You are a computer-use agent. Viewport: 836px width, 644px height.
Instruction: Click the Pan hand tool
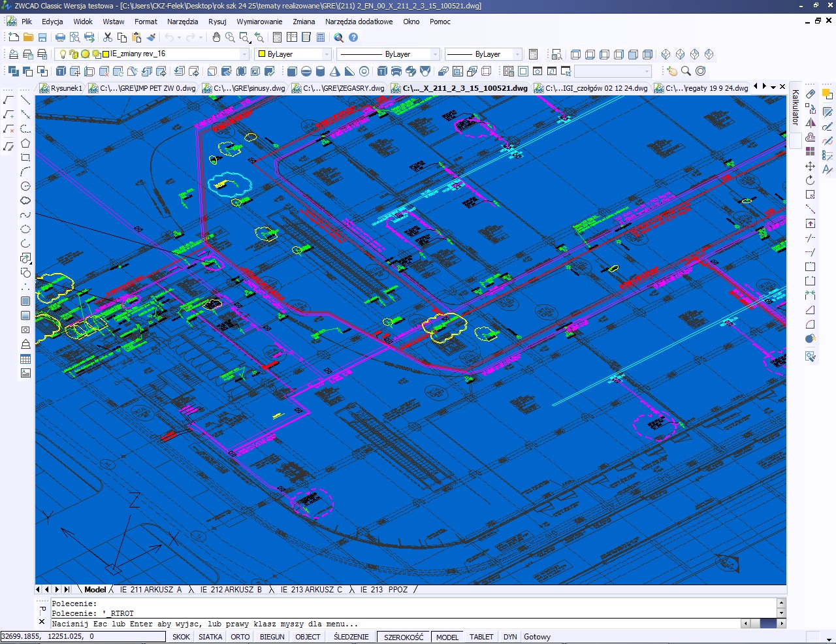tap(216, 37)
